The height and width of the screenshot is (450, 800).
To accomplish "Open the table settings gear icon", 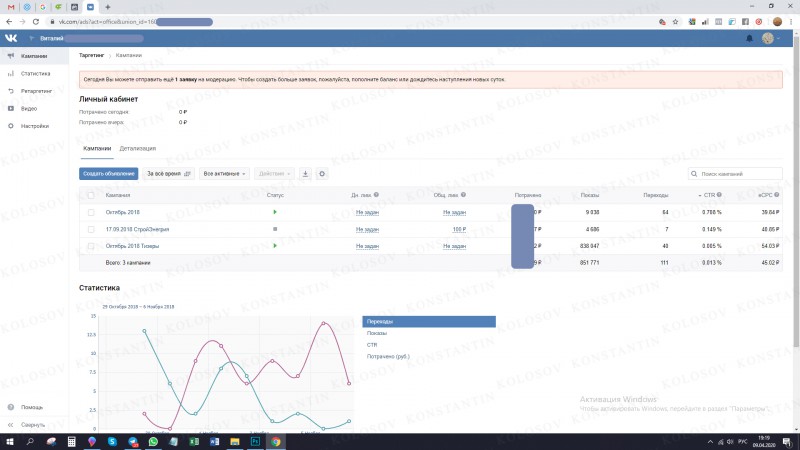I will [x=322, y=174].
